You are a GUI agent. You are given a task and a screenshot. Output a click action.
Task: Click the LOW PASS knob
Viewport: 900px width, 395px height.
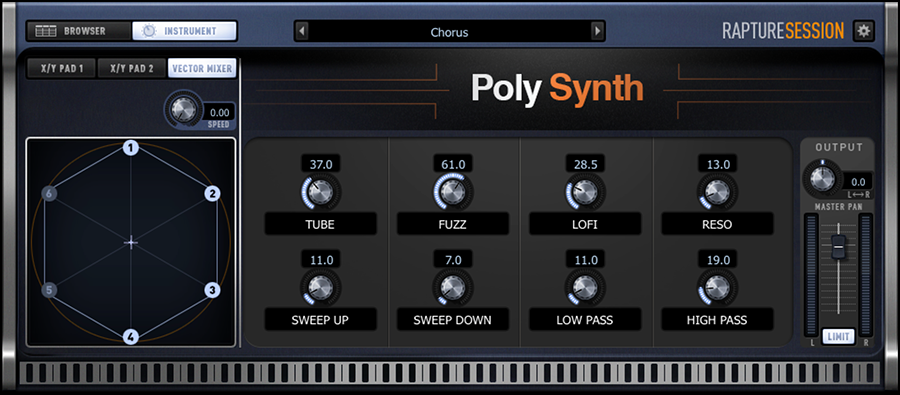(585, 287)
